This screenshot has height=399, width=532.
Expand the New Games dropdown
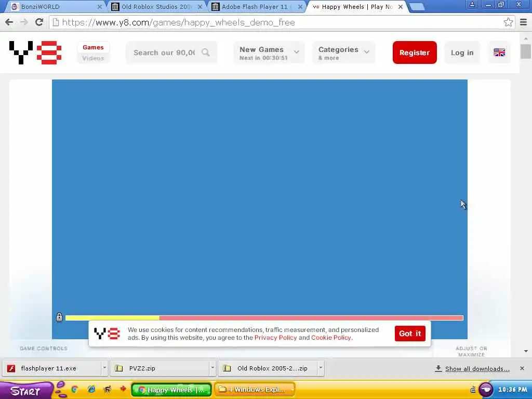(x=269, y=52)
